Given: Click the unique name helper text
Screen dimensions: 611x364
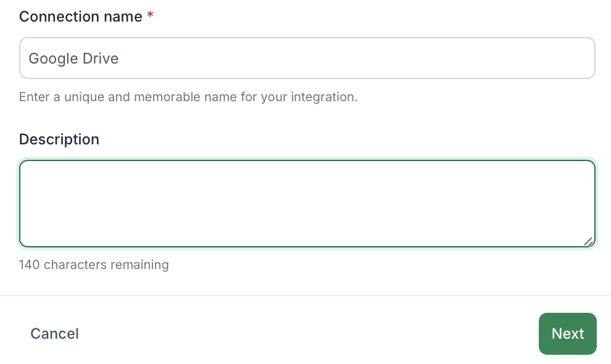Looking at the screenshot, I should tap(188, 97).
